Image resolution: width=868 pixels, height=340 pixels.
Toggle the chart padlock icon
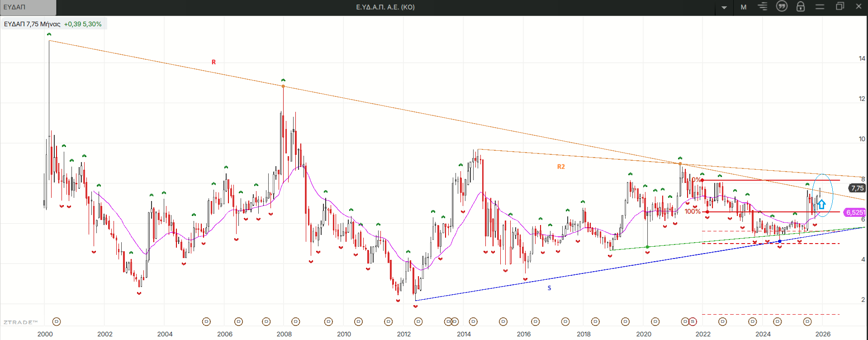click(x=801, y=7)
